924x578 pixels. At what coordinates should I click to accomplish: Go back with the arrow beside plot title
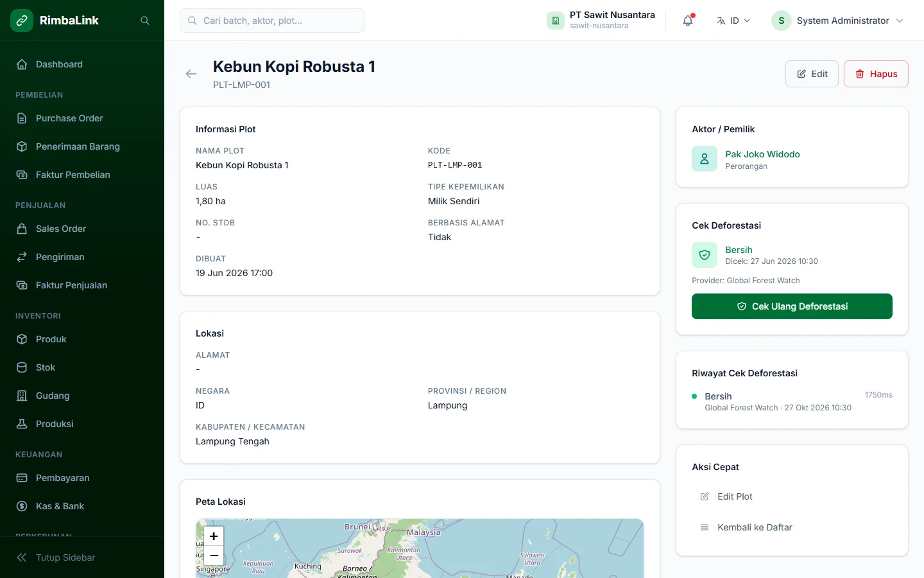191,74
